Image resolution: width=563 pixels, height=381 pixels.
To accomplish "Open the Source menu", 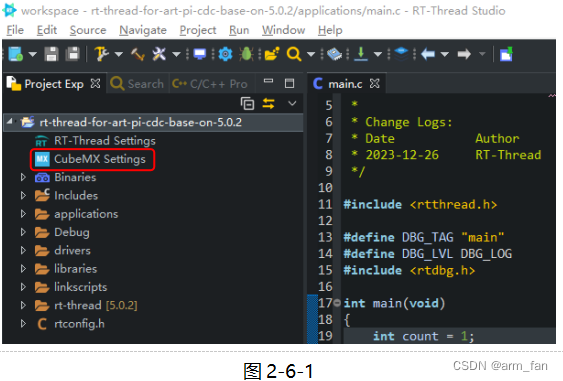I will (88, 30).
